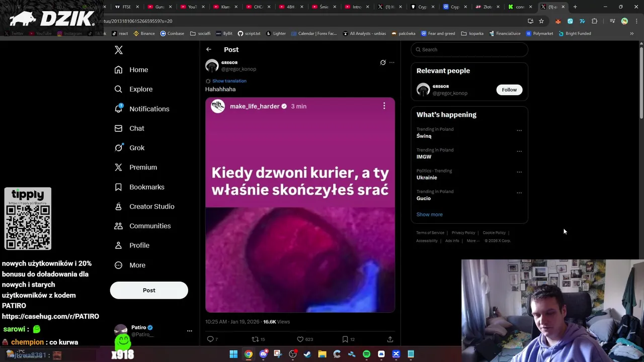Open the Fear and greed bookmark
The image size is (644, 362).
(438, 34)
